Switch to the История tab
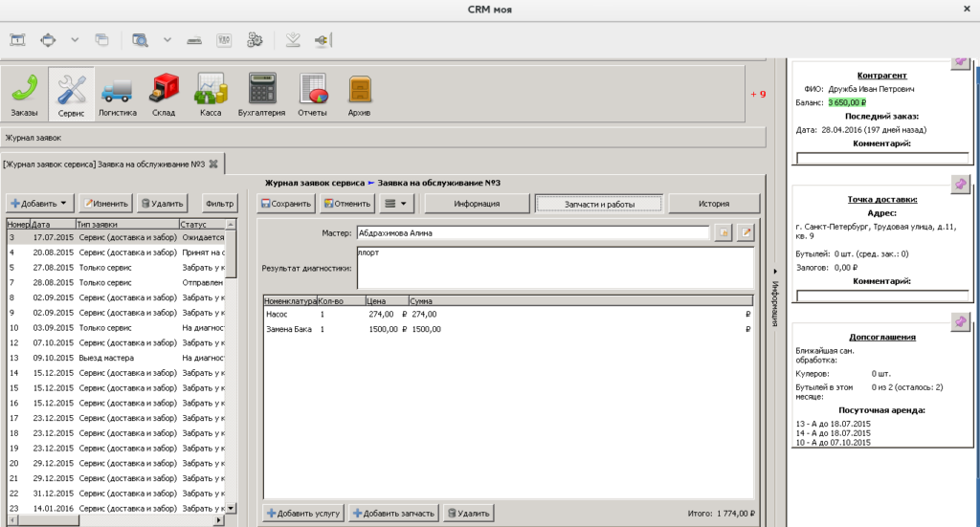Screen dimensions: 980x527 click(714, 204)
